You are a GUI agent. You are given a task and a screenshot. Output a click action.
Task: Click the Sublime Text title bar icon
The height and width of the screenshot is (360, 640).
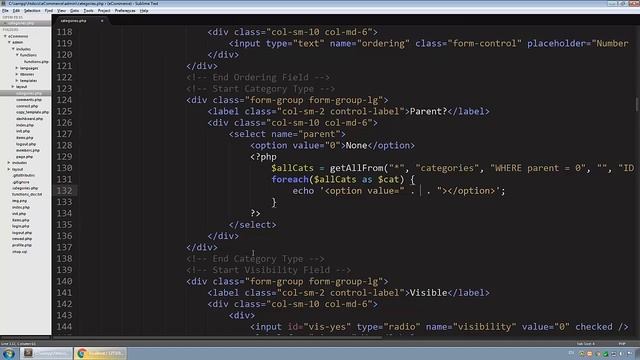coord(4,3)
